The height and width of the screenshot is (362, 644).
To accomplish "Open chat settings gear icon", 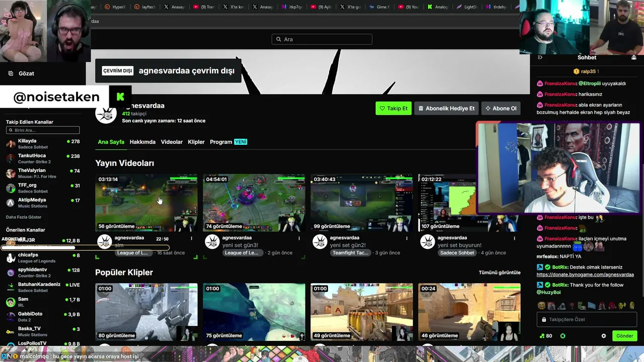I will 604,336.
